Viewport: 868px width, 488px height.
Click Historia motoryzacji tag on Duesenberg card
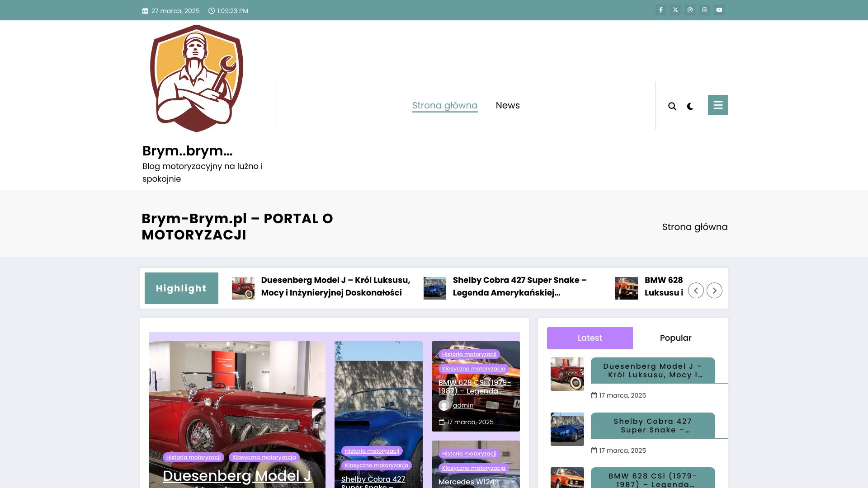193,457
